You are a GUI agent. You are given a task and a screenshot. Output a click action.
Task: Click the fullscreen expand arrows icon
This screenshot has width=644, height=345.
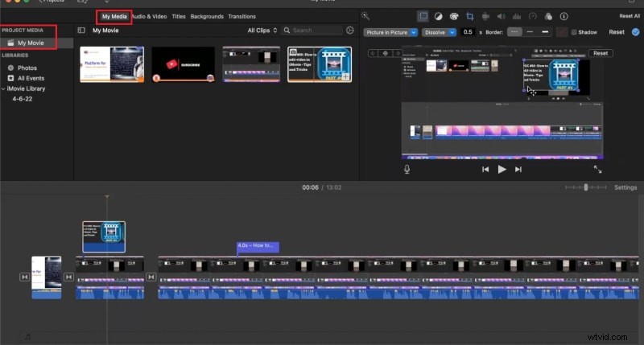[x=597, y=169]
